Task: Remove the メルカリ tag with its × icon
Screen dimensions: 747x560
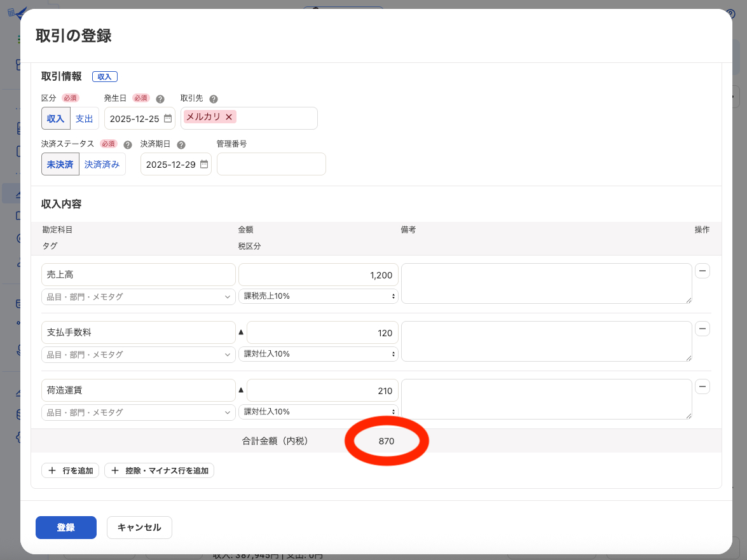Action: 229,117
